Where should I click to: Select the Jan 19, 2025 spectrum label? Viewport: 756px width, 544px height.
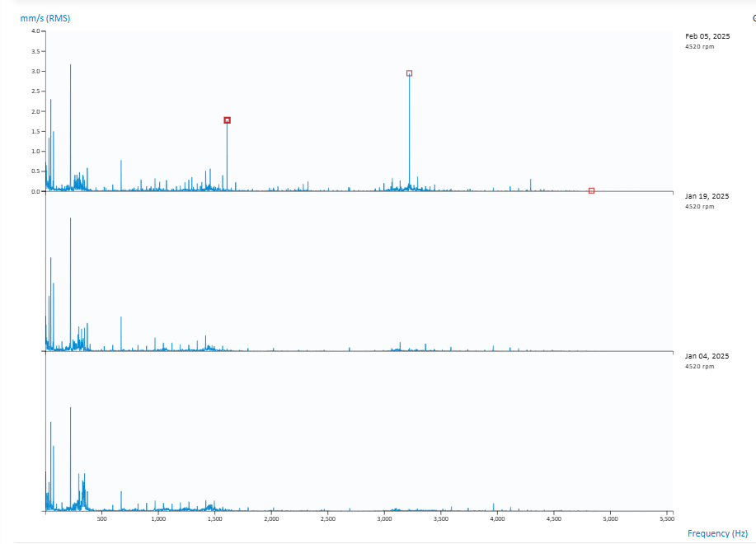click(707, 196)
